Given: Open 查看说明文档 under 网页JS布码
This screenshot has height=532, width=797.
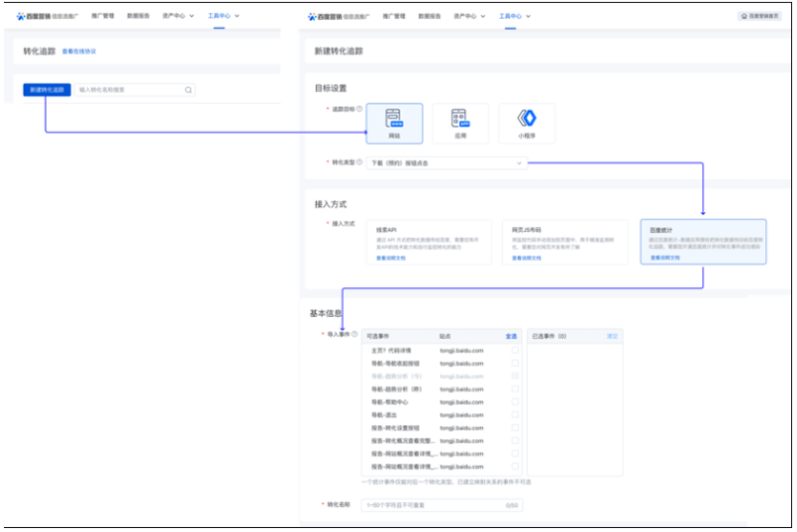Looking at the screenshot, I should [x=526, y=258].
